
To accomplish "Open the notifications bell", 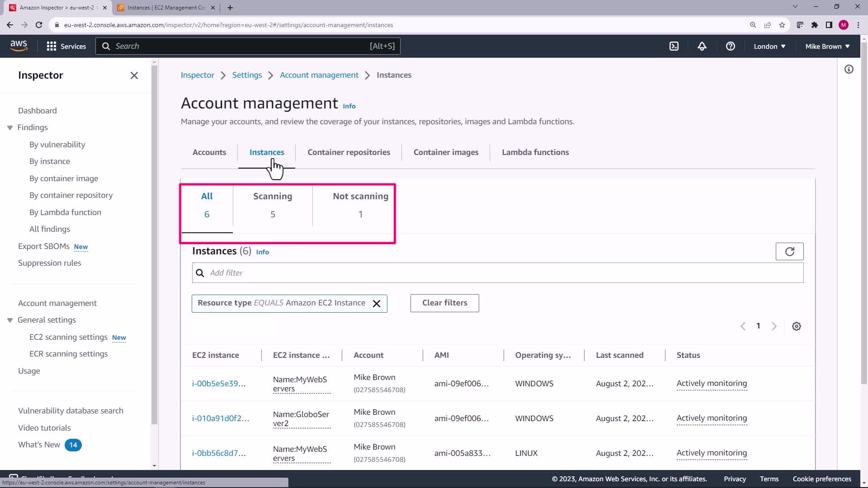I will click(702, 46).
